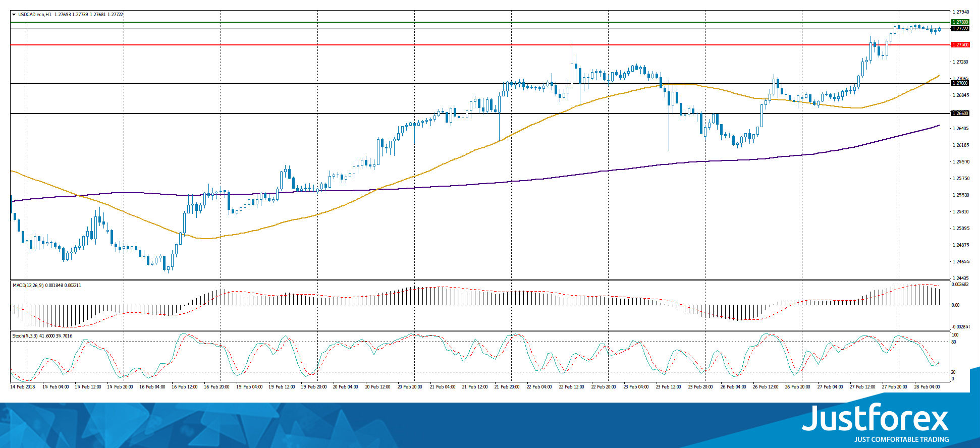Click the 1.24655 price scale value
980x448 pixels.
(961, 262)
